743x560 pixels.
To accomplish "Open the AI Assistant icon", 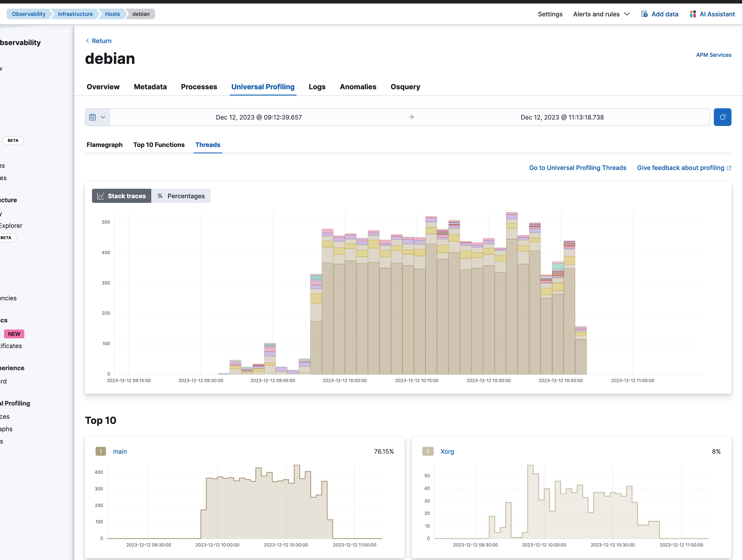I will tap(693, 14).
